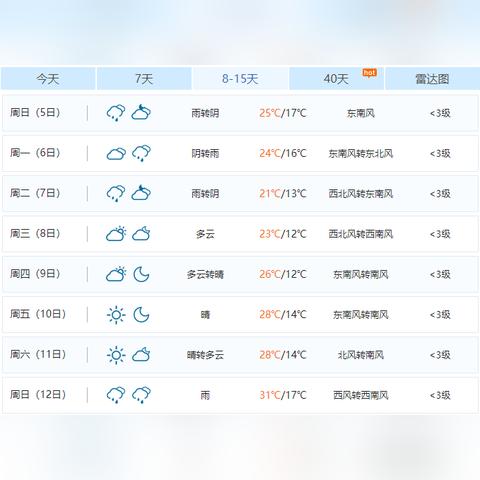Click the daytime rain icon for 周二 (7日)
Screen dimensions: 480x480
116,193
